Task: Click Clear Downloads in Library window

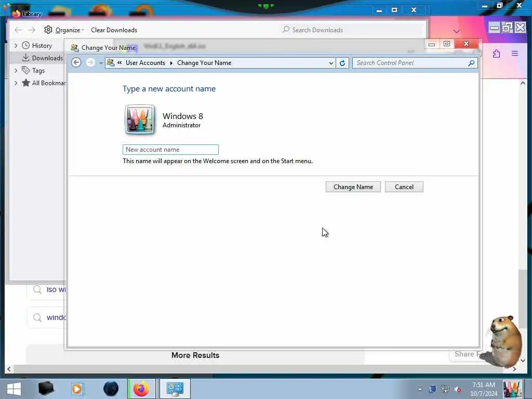Action: tap(114, 30)
